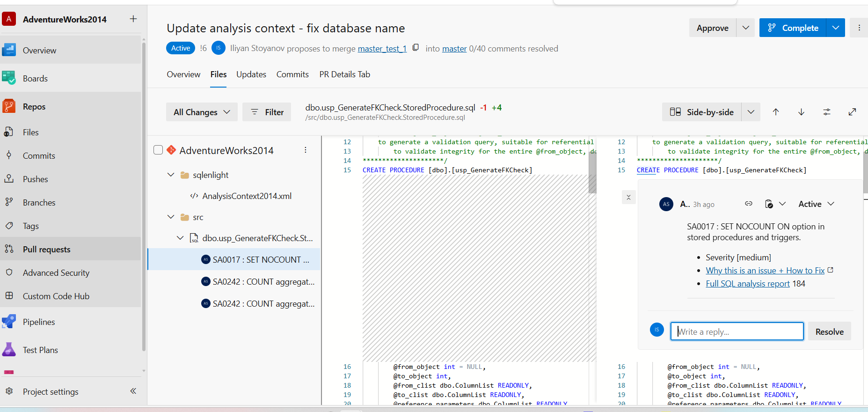Open the Filter button
The image size is (868, 412).
[x=267, y=112]
